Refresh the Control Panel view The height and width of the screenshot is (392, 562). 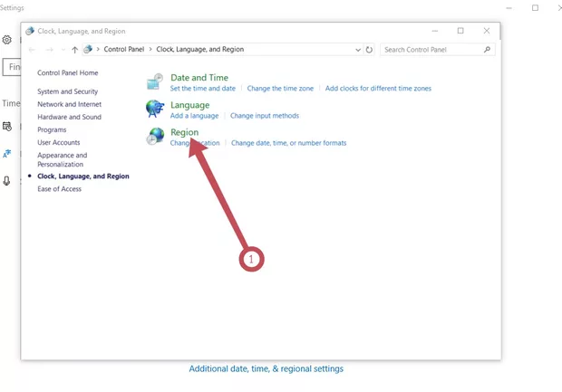click(369, 50)
